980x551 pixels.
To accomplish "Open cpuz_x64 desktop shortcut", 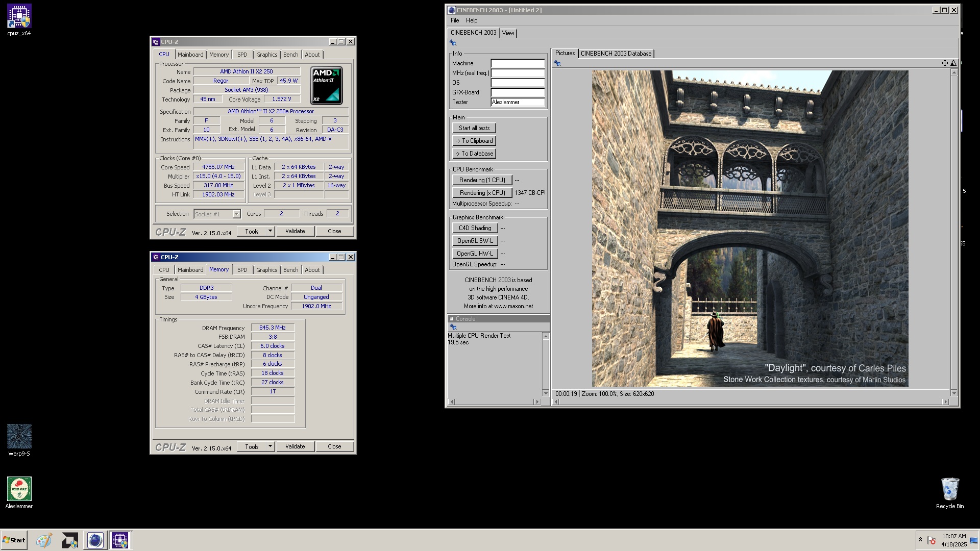I will pos(19,20).
